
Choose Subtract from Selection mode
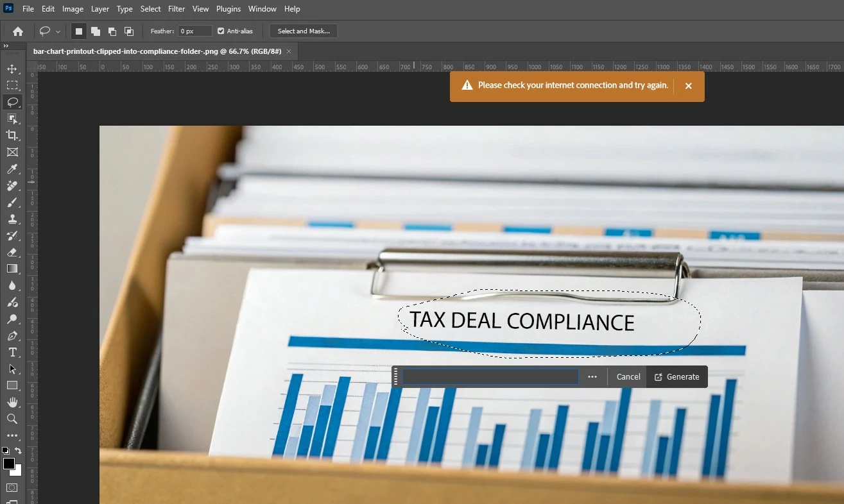(112, 31)
